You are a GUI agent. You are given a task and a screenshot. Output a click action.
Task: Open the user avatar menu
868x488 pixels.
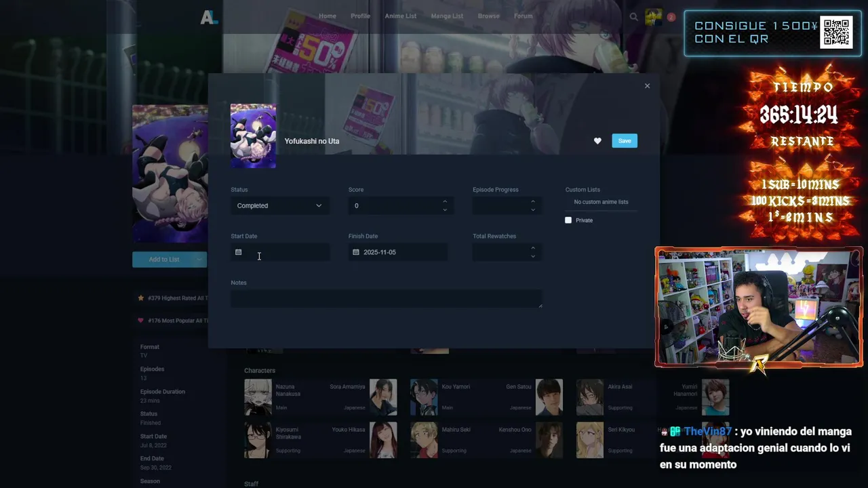click(654, 17)
